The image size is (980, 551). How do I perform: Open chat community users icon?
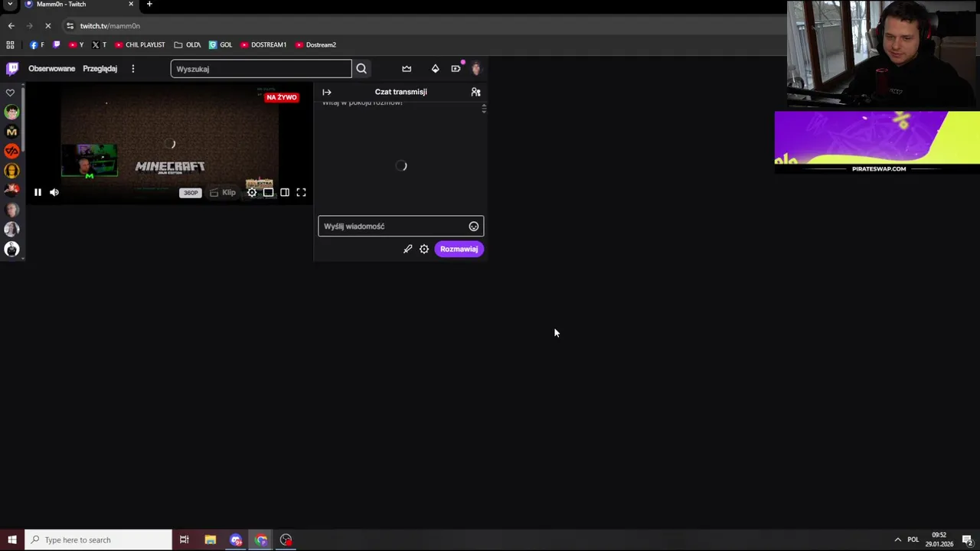pyautogui.click(x=475, y=92)
